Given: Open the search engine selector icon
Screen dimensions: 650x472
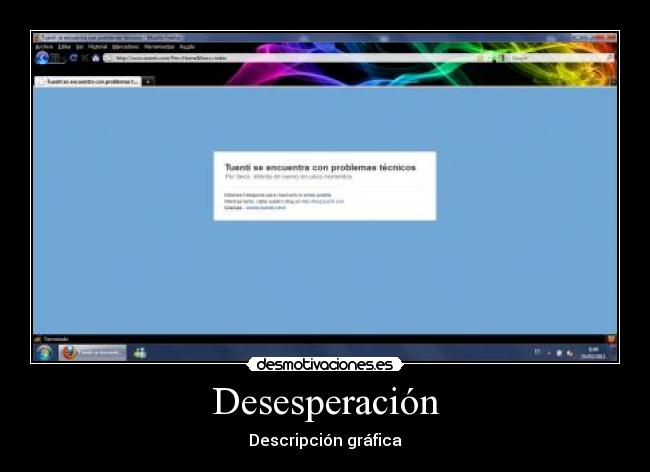Looking at the screenshot, I should 501,58.
